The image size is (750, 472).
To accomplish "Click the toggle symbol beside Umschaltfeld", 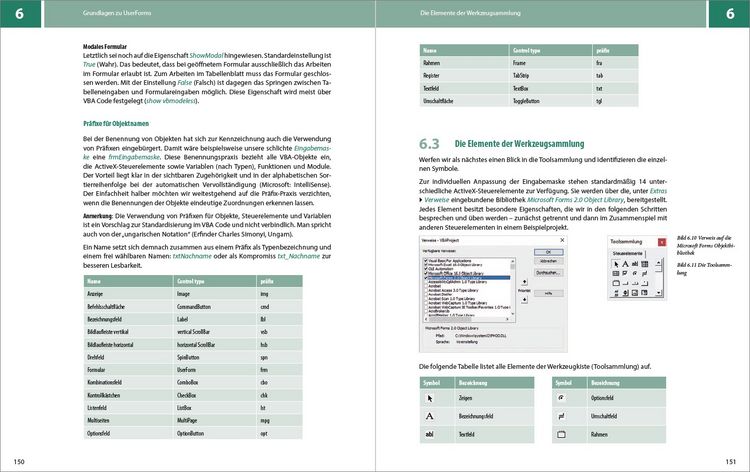I will [x=562, y=416].
